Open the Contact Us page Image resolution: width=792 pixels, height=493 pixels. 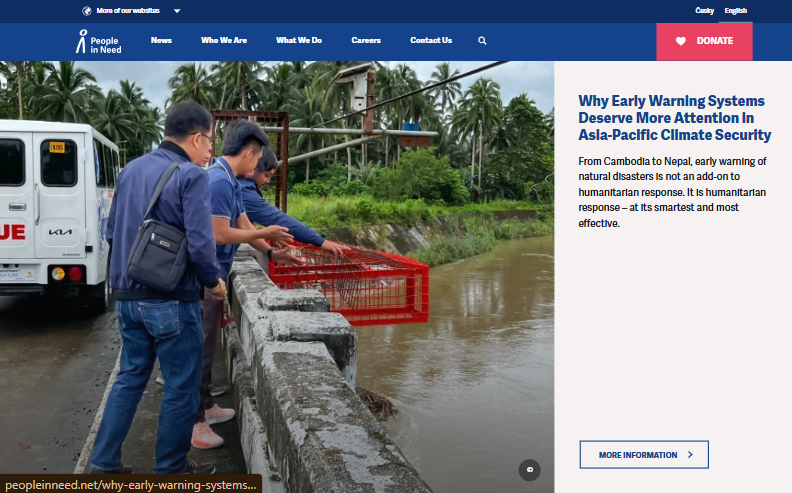tap(431, 40)
